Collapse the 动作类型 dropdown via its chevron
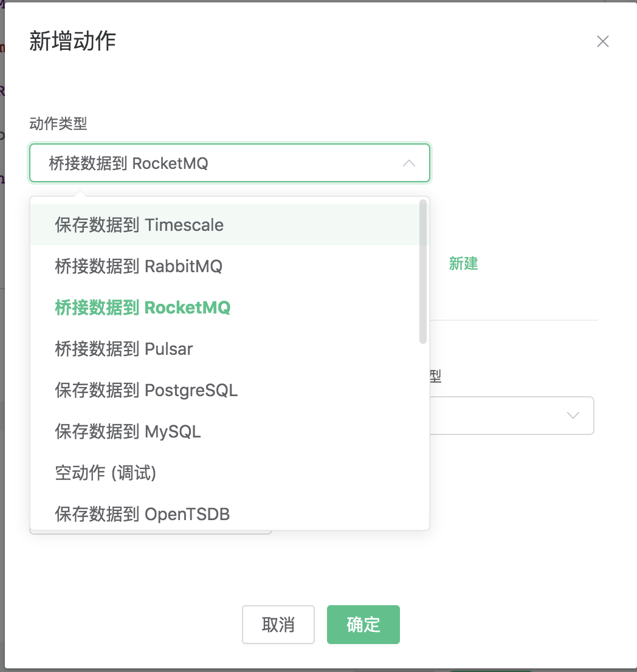 409,163
